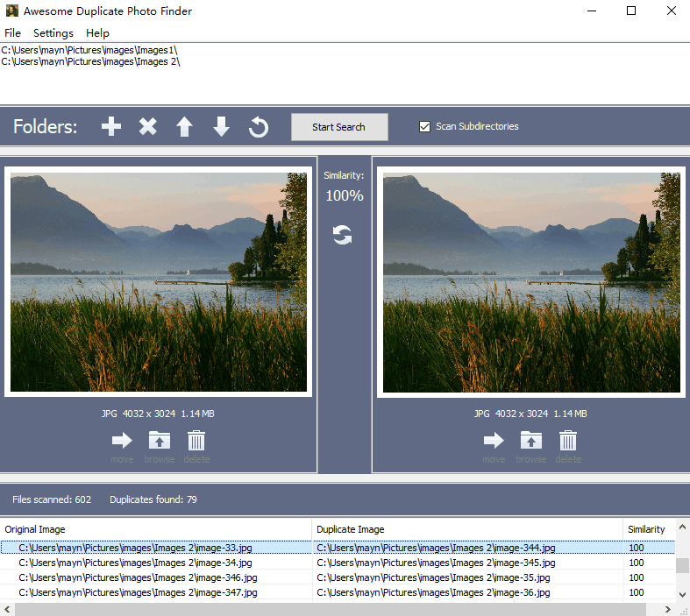
Task: Move folder down with down arrow icon
Action: coord(221,127)
